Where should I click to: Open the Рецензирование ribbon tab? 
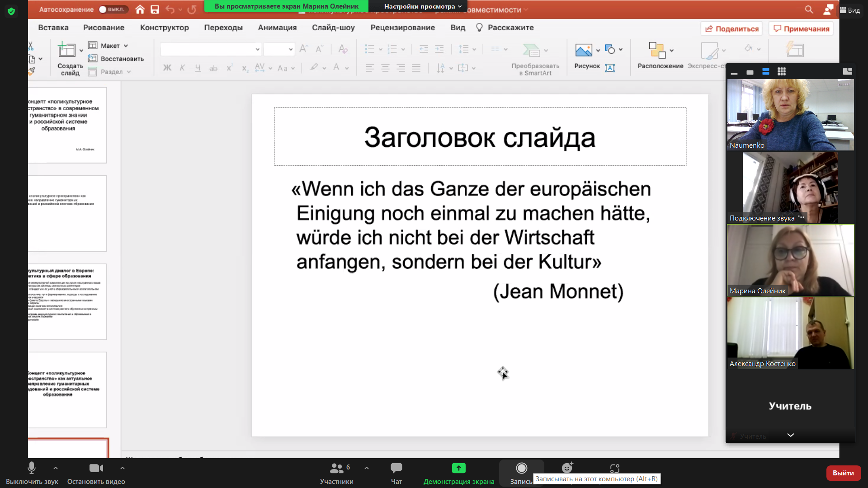coord(402,28)
